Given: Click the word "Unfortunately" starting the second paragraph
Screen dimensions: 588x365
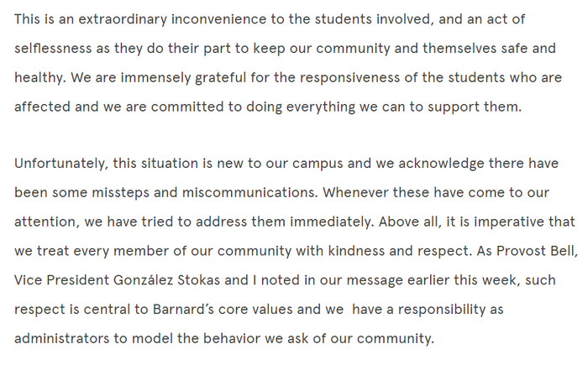Looking at the screenshot, I should 56,162.
